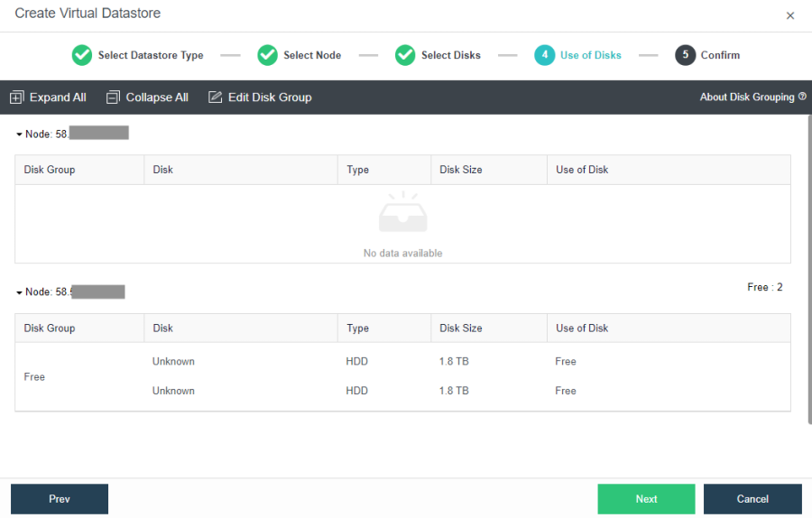Click HDD type in first disk row

coord(356,362)
